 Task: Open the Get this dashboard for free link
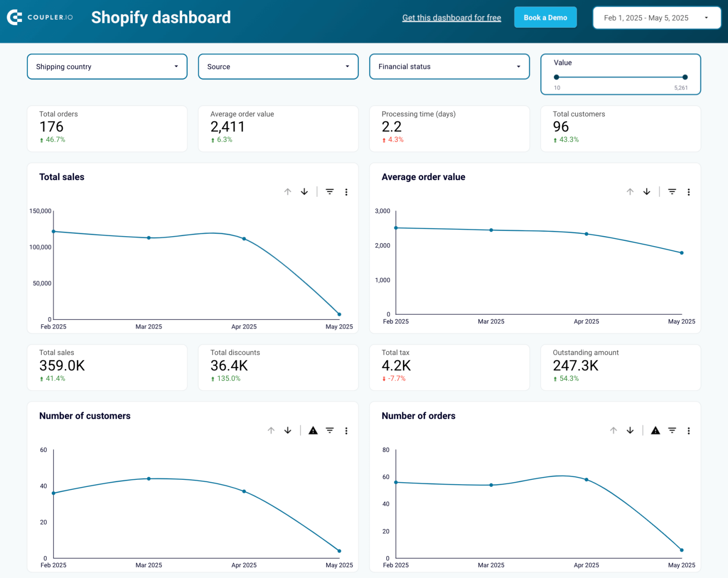pyautogui.click(x=452, y=18)
